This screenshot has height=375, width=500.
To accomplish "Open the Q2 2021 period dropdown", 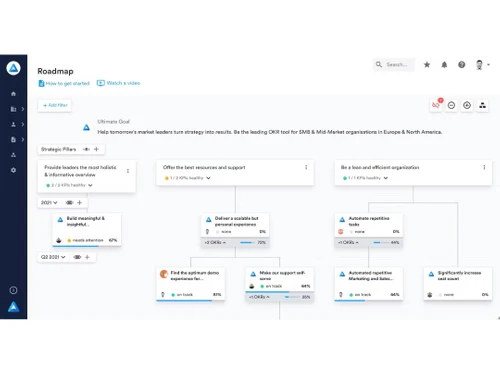I will 53,257.
